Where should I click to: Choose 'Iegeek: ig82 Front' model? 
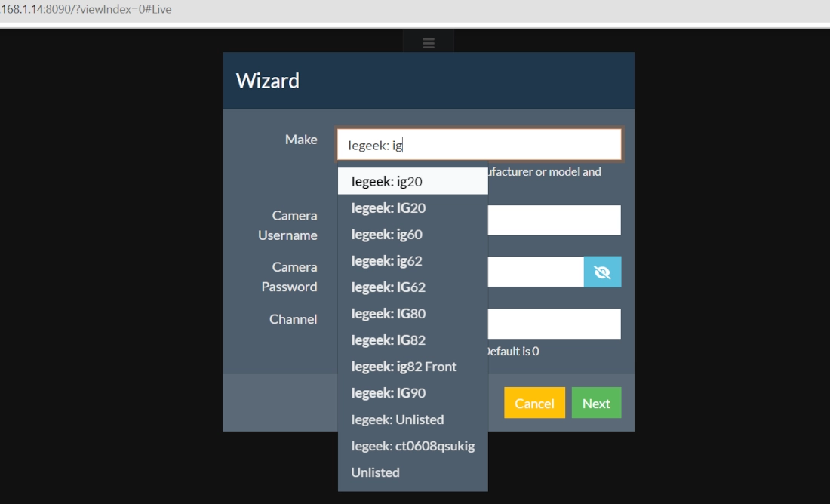pos(413,367)
